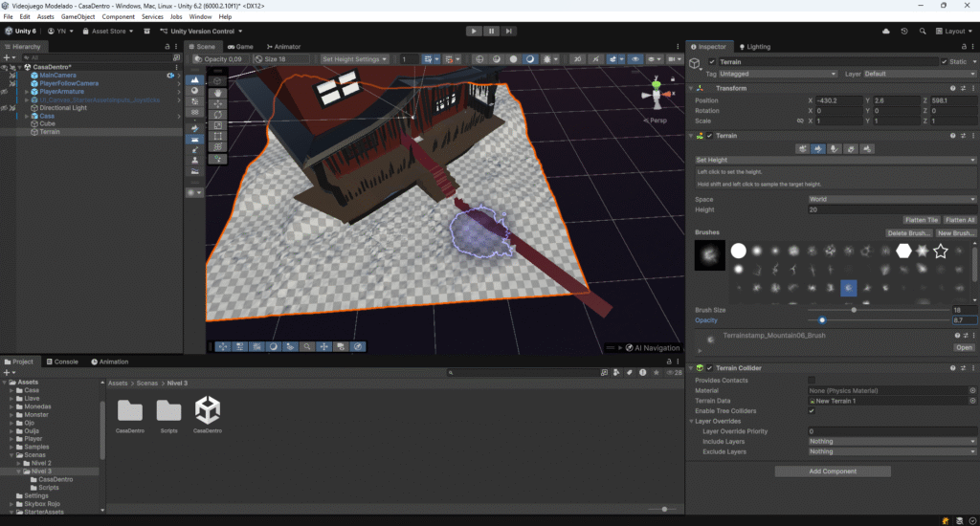Screen dimensions: 980x526
Task: Switch to the Game tab
Action: coord(240,46)
